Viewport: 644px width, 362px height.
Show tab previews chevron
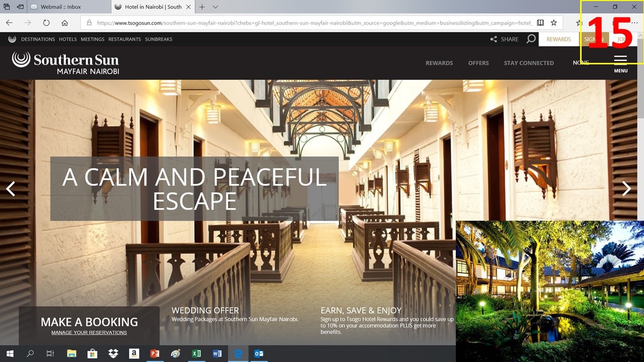click(x=215, y=7)
